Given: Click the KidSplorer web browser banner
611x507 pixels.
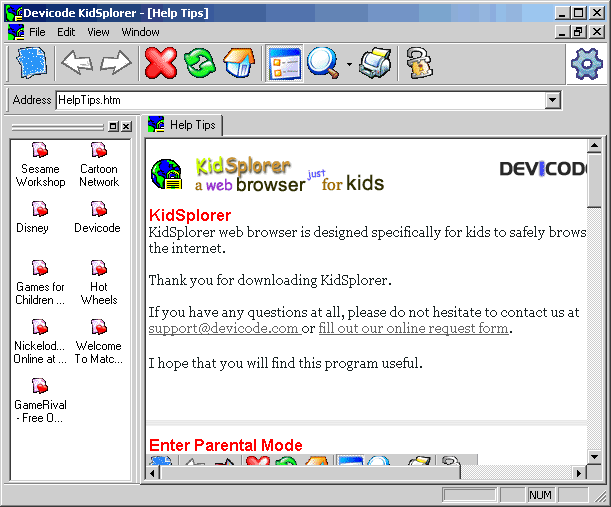Looking at the screenshot, I should pos(289,175).
